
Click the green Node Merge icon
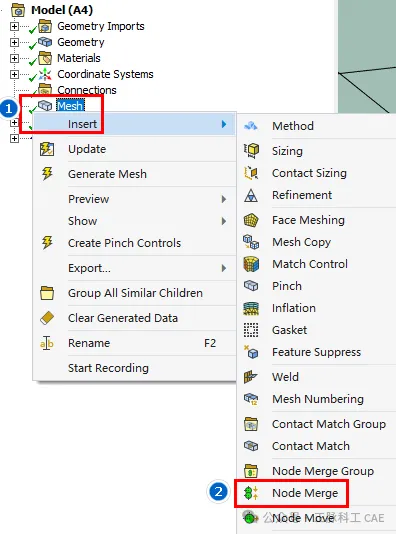pos(251,493)
